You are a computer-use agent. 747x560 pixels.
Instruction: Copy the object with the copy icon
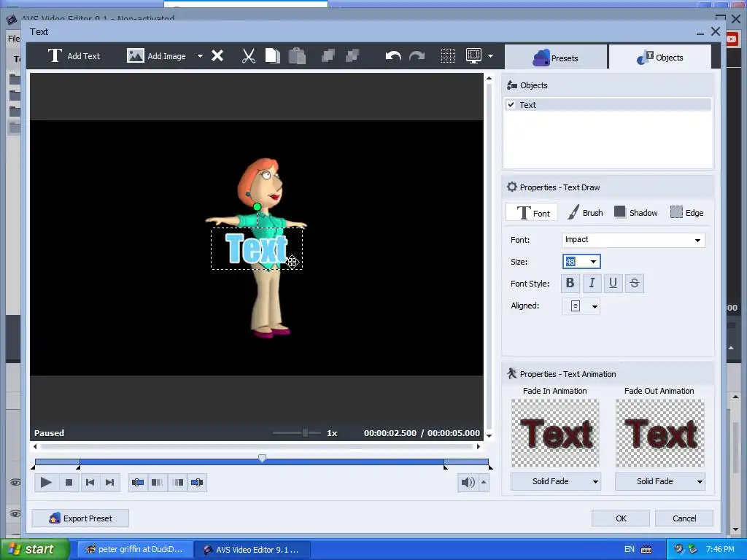pyautogui.click(x=272, y=55)
